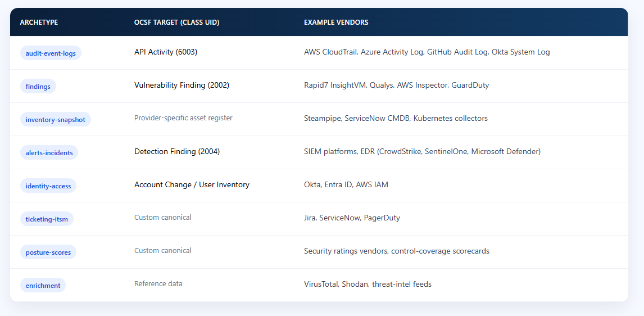
Task: Click the VirusTotal, Shodan vendors cell
Action: (368, 285)
